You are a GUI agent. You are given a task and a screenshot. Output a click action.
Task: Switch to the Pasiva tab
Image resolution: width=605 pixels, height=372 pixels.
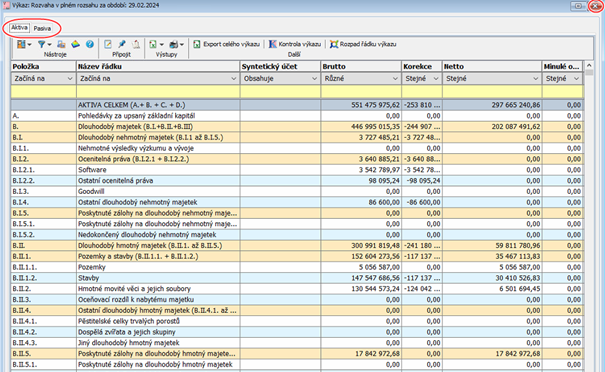42,28
